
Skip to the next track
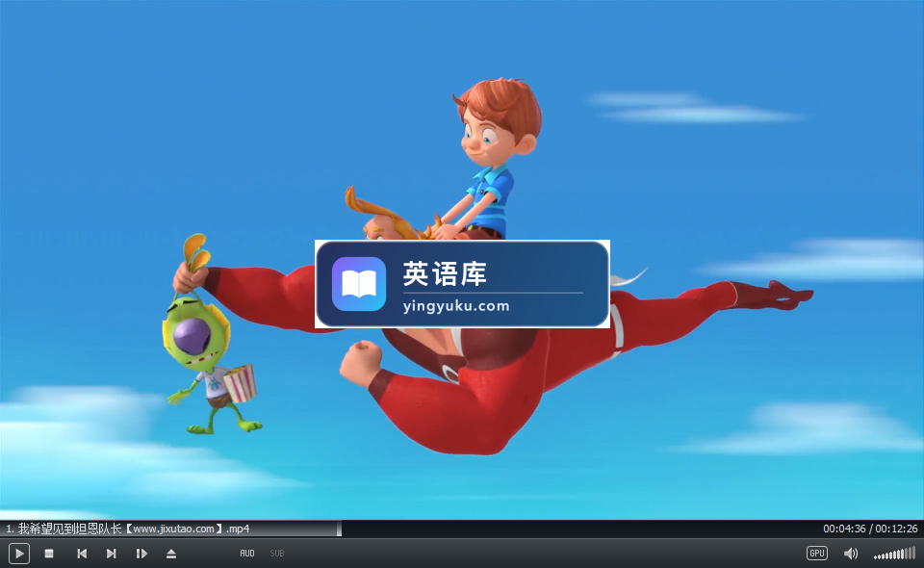click(x=111, y=554)
